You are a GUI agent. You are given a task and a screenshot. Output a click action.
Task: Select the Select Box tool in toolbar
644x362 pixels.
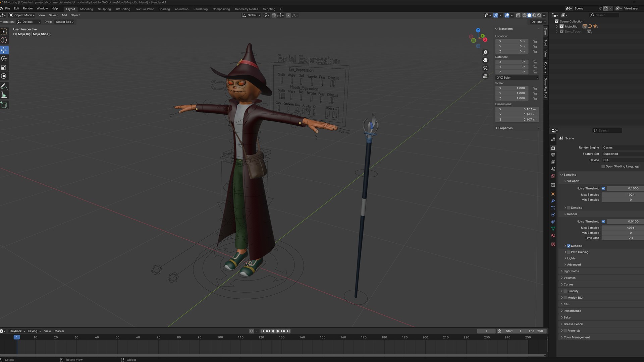tap(4, 32)
